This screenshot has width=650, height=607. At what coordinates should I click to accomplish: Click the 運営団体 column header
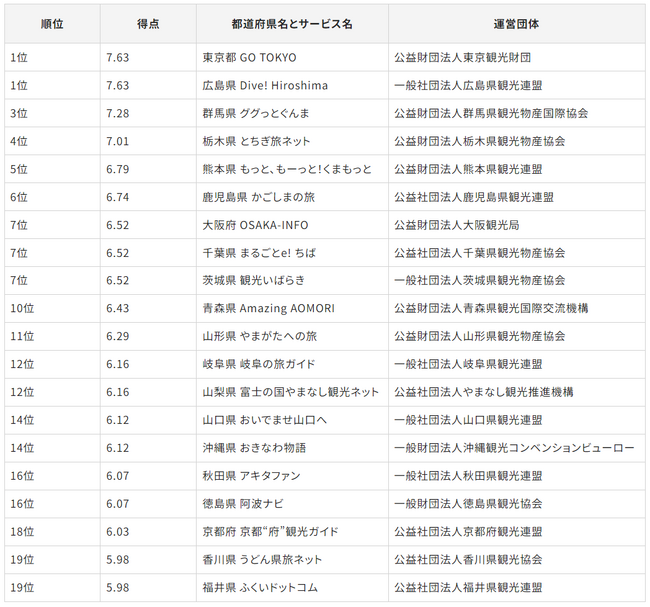[516, 23]
